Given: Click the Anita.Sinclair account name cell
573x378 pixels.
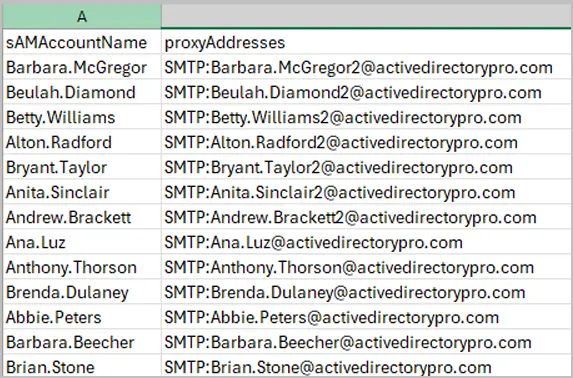Looking at the screenshot, I should (x=82, y=191).
